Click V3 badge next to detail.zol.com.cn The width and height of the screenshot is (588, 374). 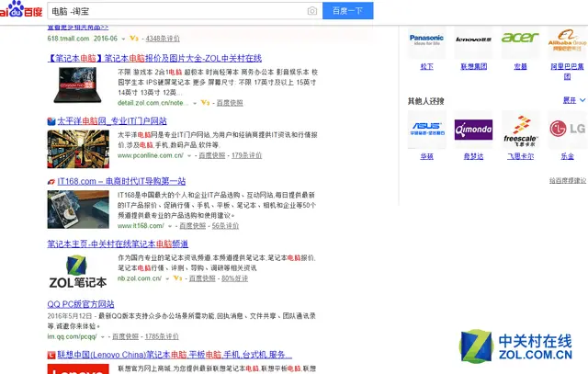tap(205, 102)
